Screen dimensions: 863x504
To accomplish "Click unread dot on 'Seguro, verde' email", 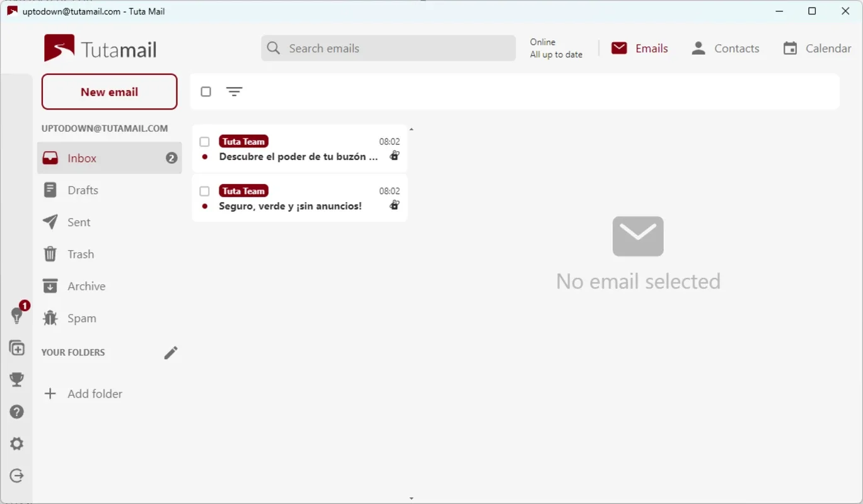I will pos(205,206).
